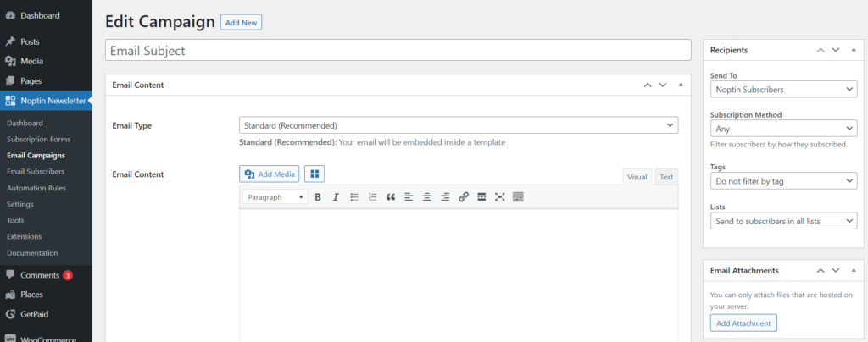Click the Pages icon in sidebar
This screenshot has width=868, height=342.
pos(10,81)
